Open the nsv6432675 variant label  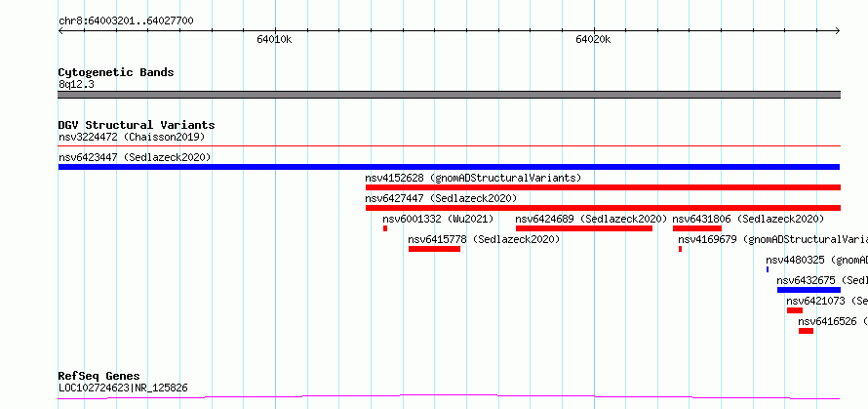822,280
